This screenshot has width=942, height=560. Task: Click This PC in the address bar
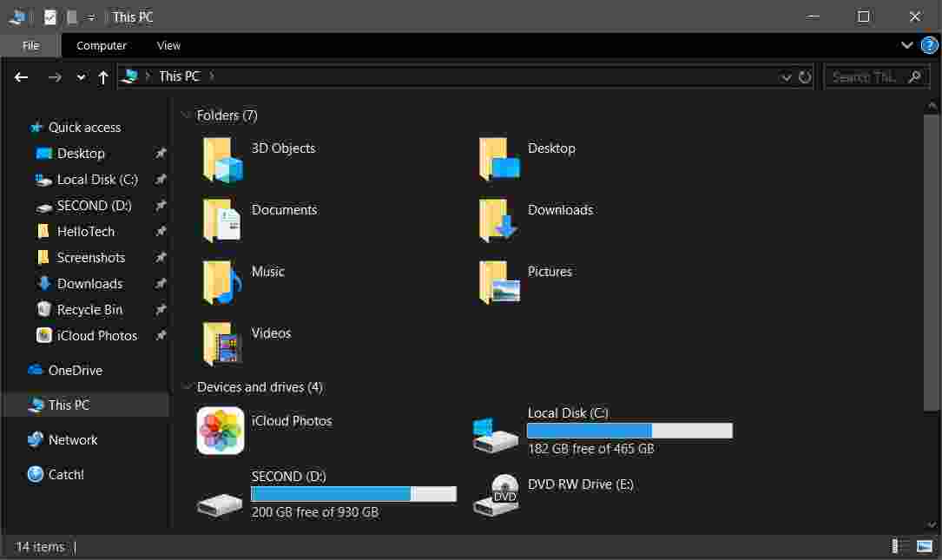click(x=179, y=76)
